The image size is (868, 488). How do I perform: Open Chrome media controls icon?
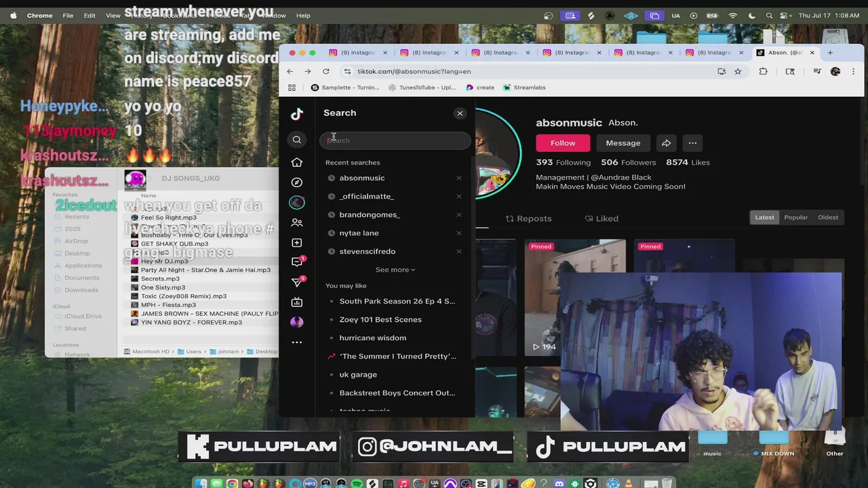pos(817,71)
